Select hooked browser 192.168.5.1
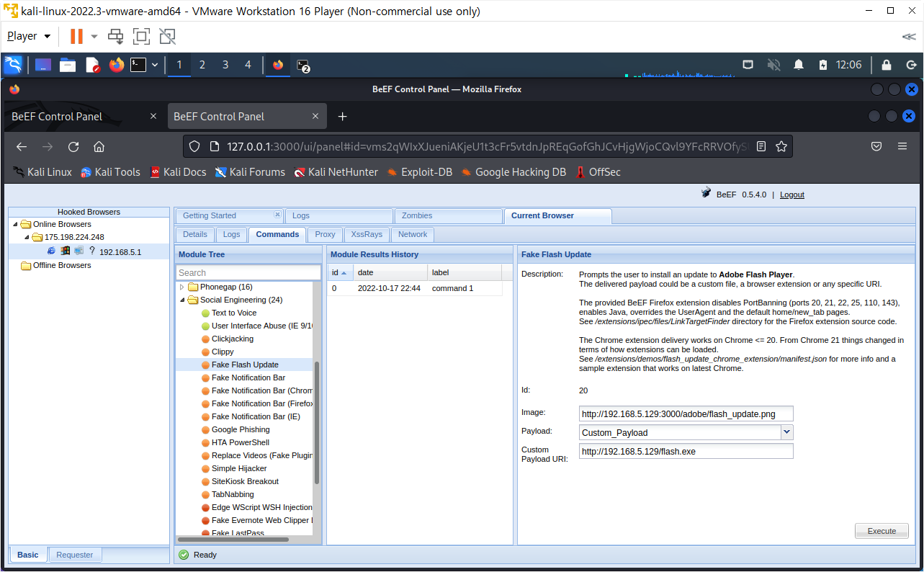This screenshot has width=924, height=572. coord(120,252)
